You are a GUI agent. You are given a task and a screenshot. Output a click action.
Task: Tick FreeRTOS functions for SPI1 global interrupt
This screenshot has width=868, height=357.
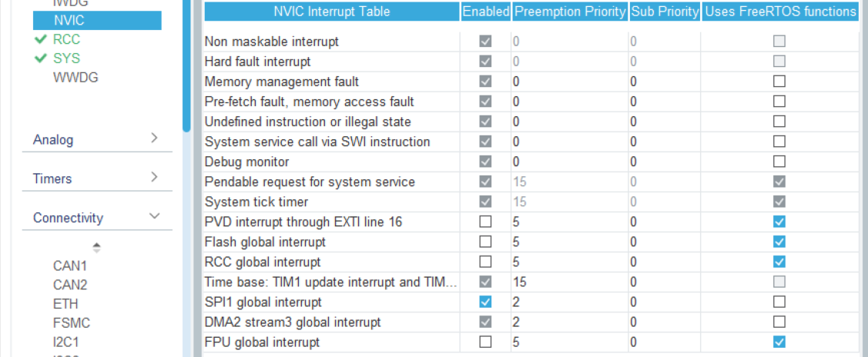[779, 302]
